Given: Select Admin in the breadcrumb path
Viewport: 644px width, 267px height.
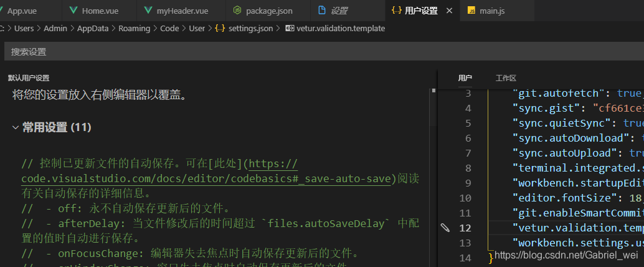Looking at the screenshot, I should (x=55, y=29).
